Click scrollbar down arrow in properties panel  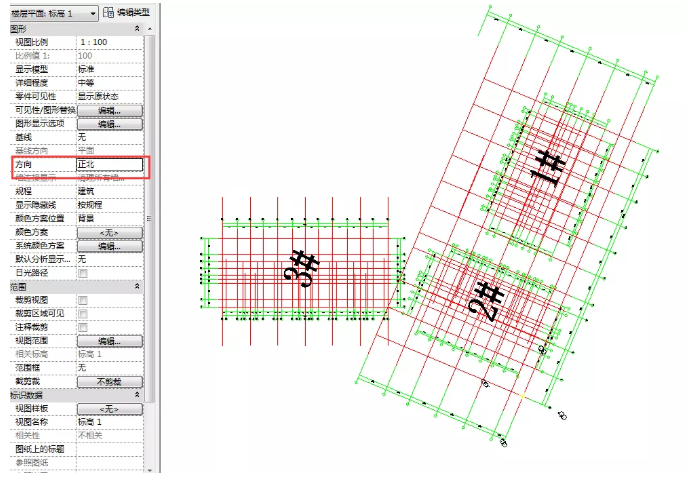(x=150, y=470)
